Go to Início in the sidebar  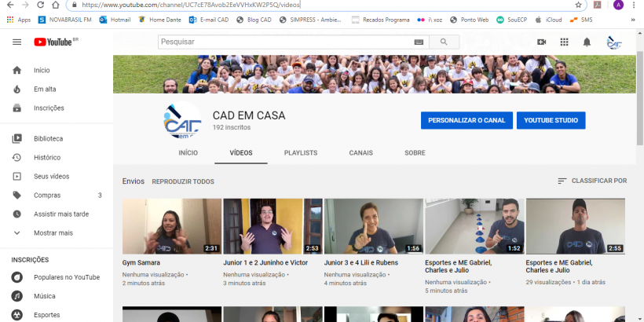pos(42,70)
